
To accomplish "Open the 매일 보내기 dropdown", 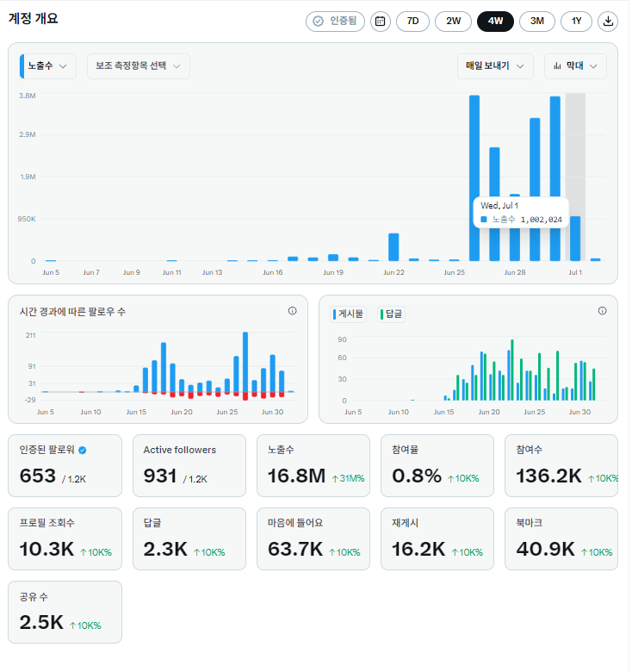I will 497,66.
